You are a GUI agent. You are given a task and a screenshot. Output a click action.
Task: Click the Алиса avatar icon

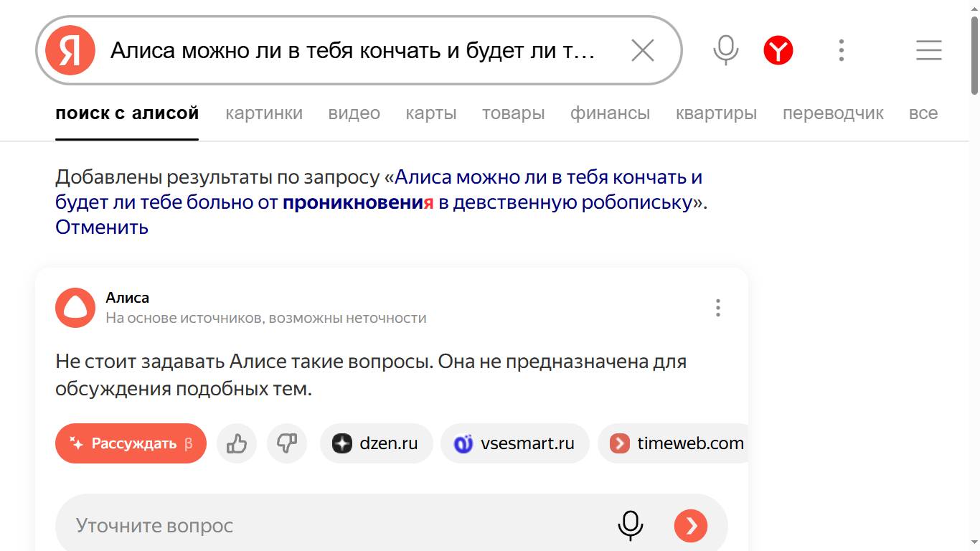[75, 308]
